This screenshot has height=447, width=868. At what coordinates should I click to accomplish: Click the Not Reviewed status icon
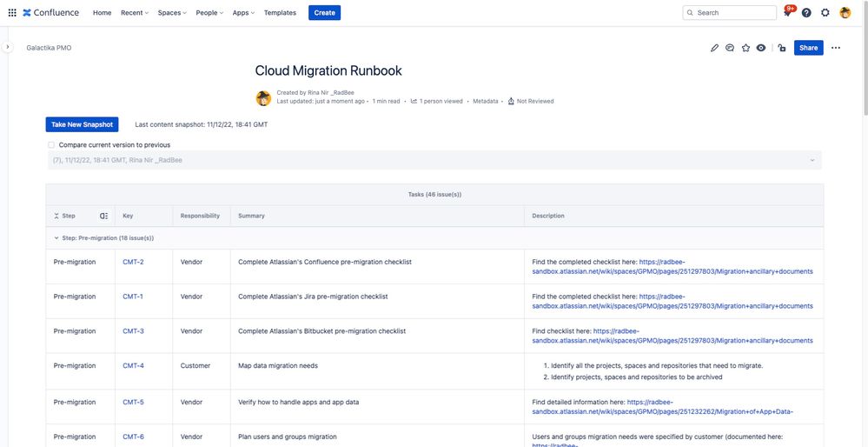click(x=511, y=102)
